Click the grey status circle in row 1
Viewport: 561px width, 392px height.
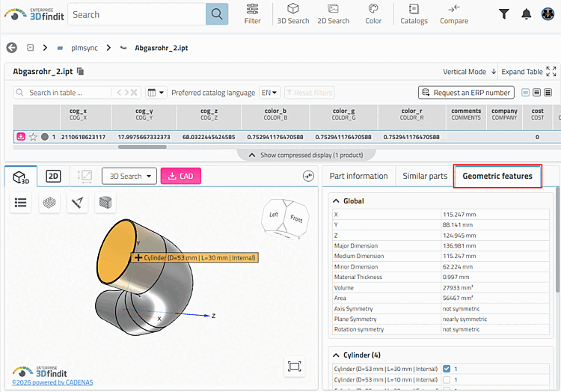pos(45,137)
